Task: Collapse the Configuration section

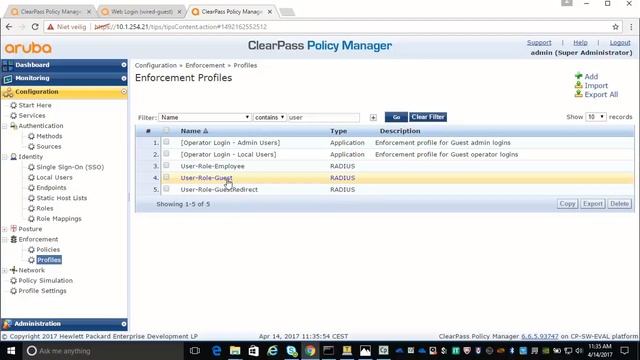Action: [x=124, y=92]
